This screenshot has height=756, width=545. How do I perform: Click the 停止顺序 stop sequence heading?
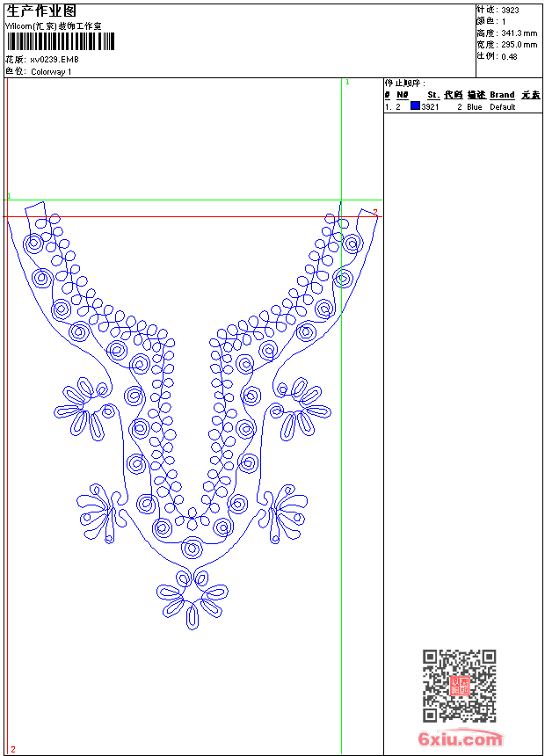404,83
